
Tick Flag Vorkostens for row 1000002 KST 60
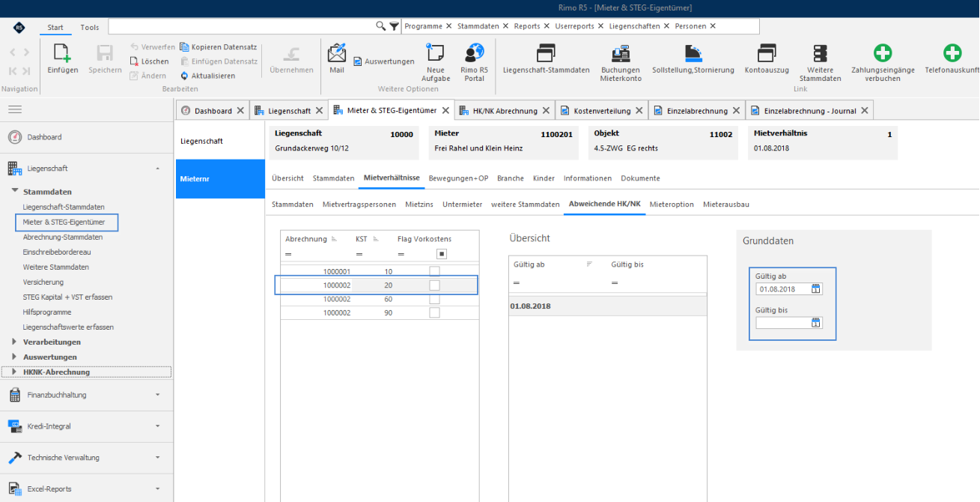click(x=434, y=299)
